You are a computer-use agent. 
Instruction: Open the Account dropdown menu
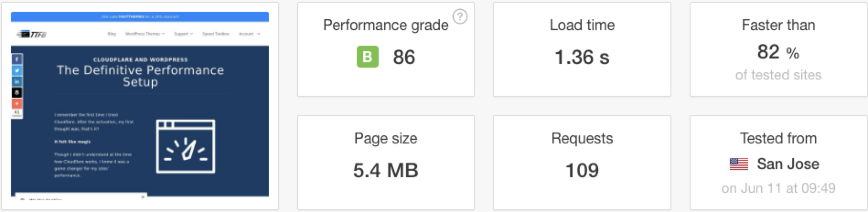pos(249,34)
